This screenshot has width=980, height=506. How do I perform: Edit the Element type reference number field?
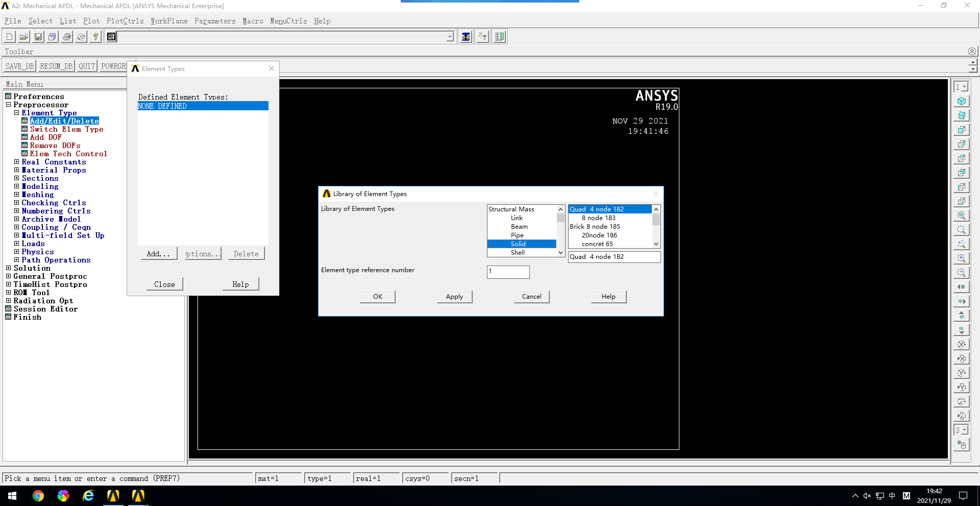pos(508,272)
